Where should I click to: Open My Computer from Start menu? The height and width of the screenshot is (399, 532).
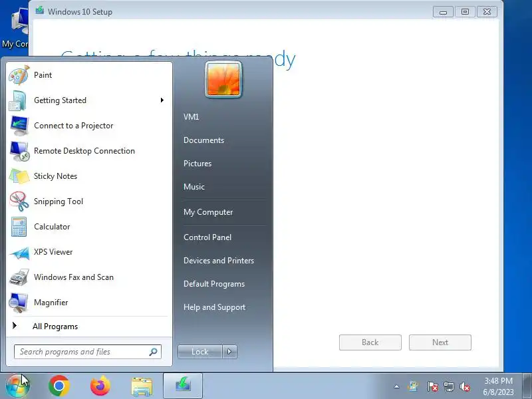pyautogui.click(x=208, y=212)
